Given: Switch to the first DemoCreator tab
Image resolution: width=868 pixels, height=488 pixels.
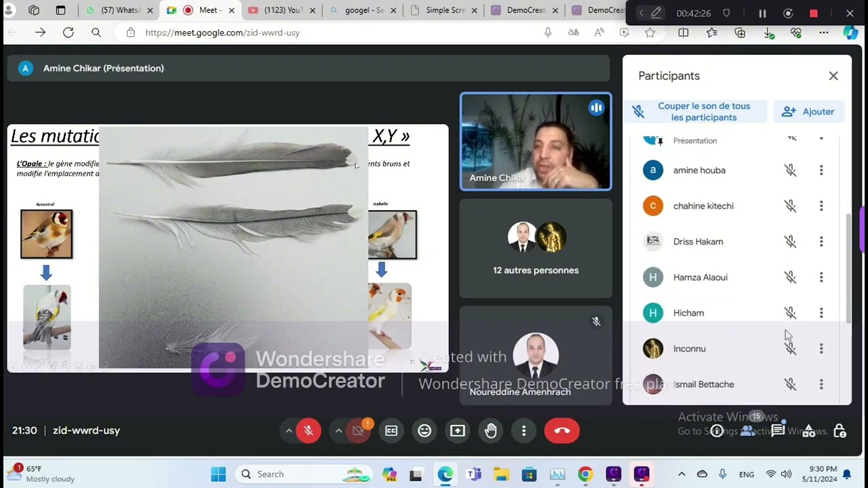Looking at the screenshot, I should (x=526, y=10).
